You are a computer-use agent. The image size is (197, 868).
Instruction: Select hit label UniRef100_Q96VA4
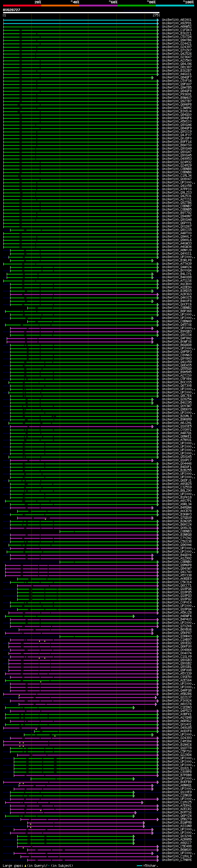176,544
